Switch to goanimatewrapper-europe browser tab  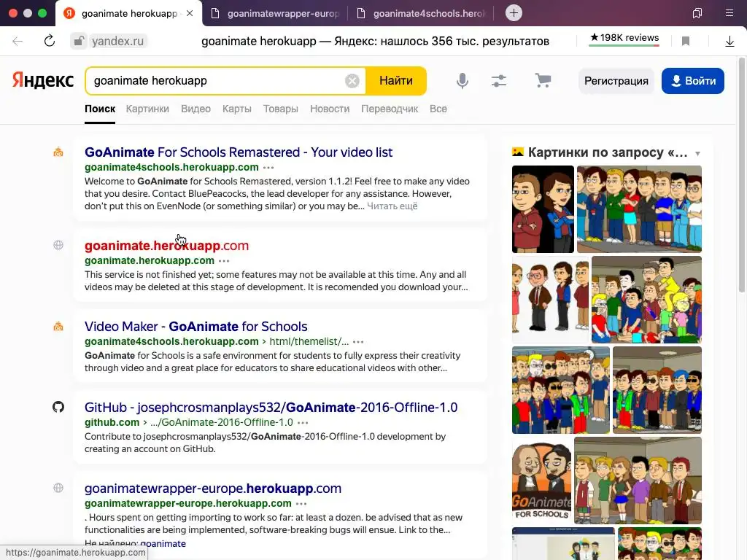pos(275,13)
